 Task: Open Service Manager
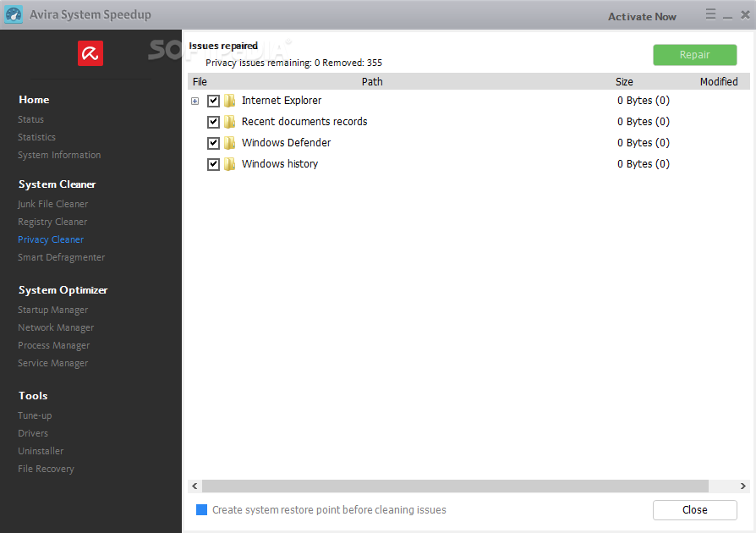click(53, 363)
